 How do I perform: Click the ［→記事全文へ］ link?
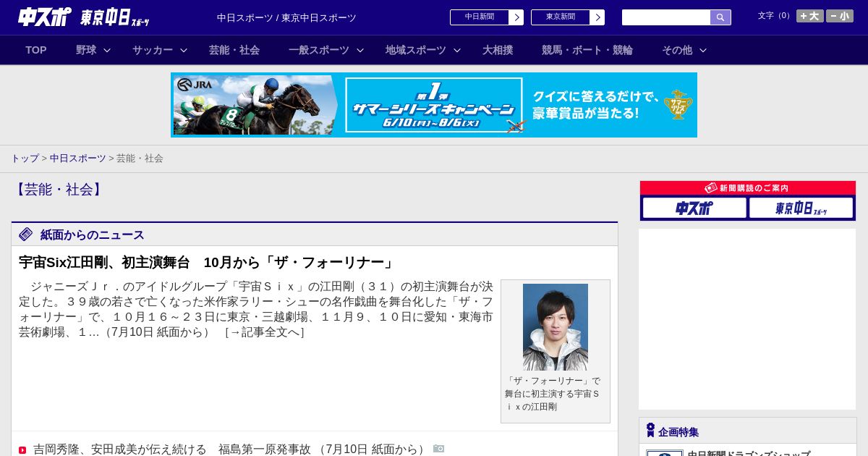click(265, 332)
